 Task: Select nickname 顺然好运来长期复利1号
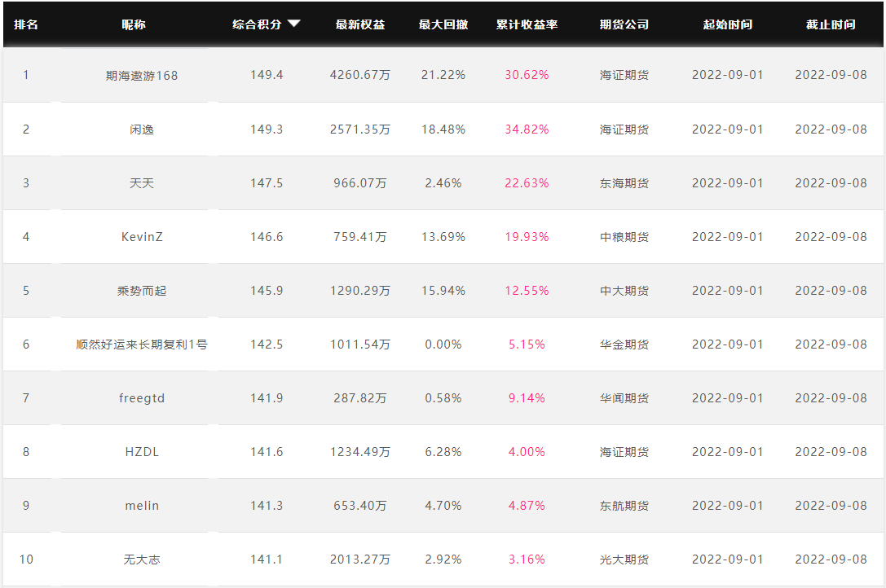coord(142,344)
